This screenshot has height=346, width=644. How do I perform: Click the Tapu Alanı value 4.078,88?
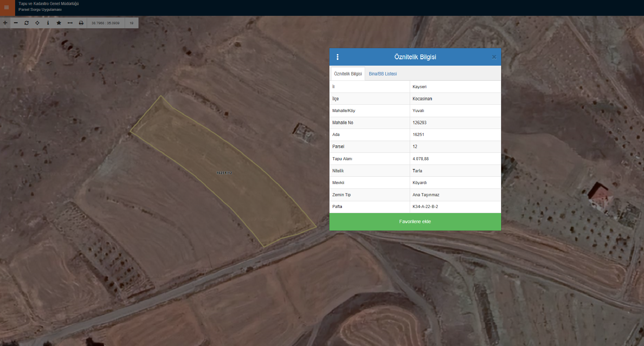pos(455,159)
